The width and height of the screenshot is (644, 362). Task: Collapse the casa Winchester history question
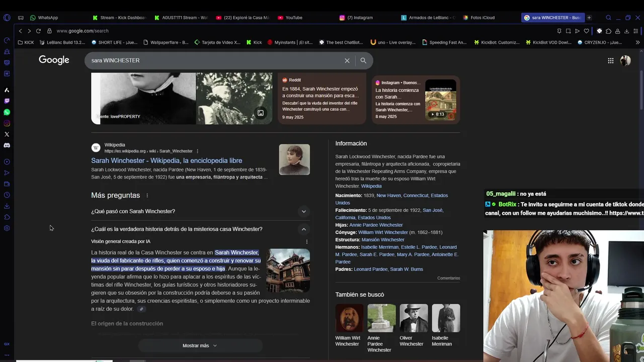[200, 229]
